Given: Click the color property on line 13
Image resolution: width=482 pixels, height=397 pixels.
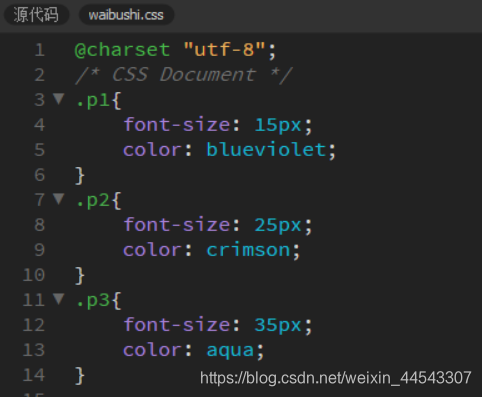Looking at the screenshot, I should pos(152,350).
